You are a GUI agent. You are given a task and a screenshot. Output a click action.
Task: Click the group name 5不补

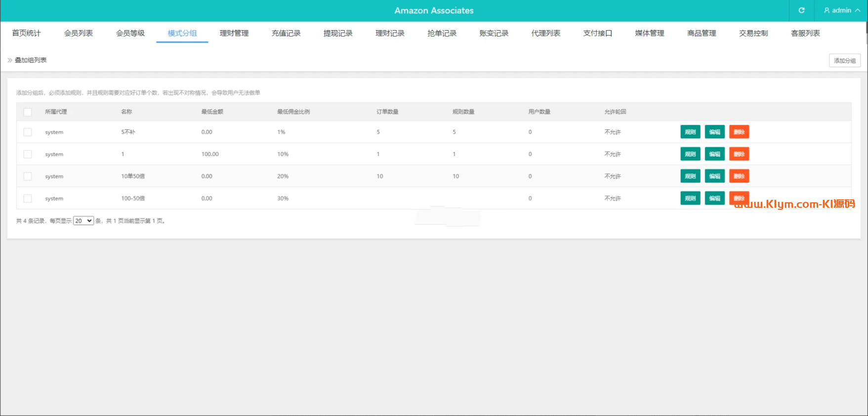(x=128, y=132)
